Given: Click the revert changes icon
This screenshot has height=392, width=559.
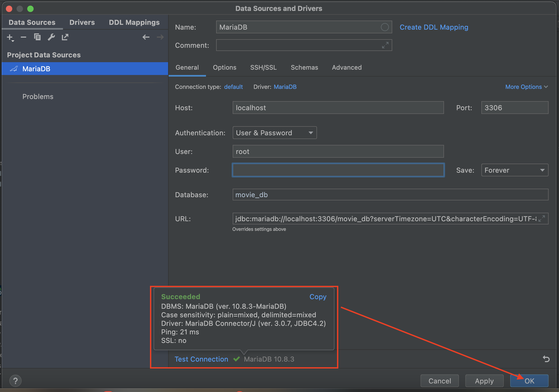Looking at the screenshot, I should click(x=546, y=359).
